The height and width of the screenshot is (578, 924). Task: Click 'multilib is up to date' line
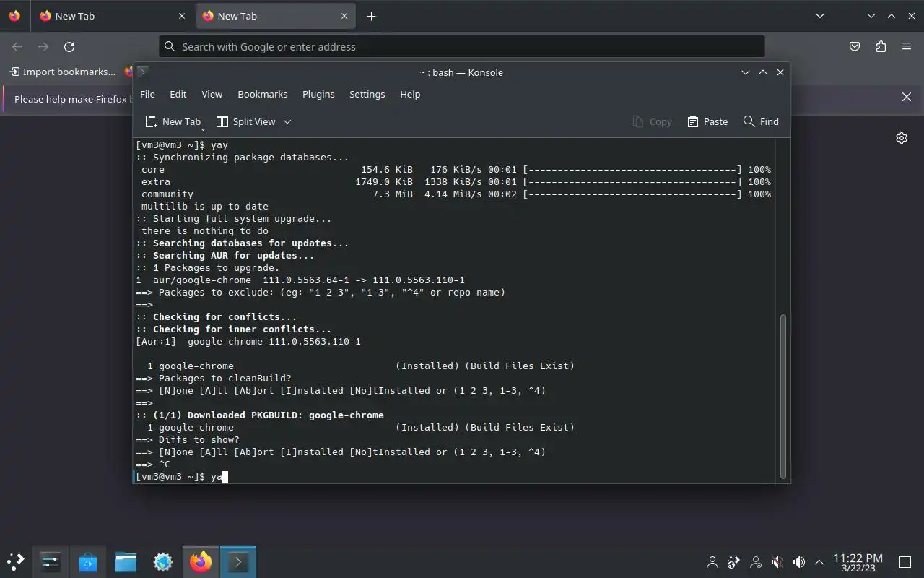pyautogui.click(x=205, y=207)
